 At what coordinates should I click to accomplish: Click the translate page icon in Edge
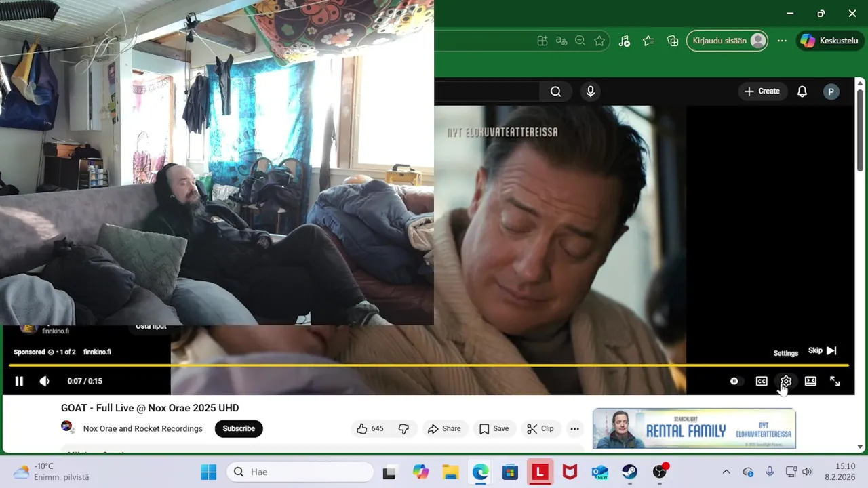[x=561, y=41]
